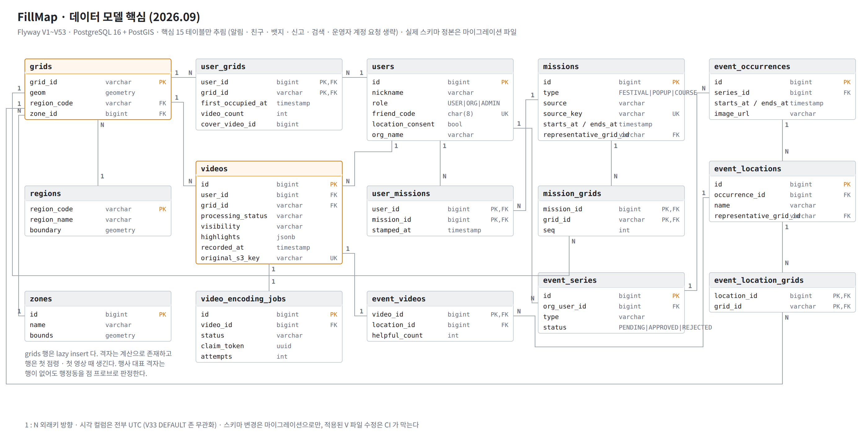The height and width of the screenshot is (446, 868).
Task: Click the users table header
Action: pyautogui.click(x=440, y=66)
